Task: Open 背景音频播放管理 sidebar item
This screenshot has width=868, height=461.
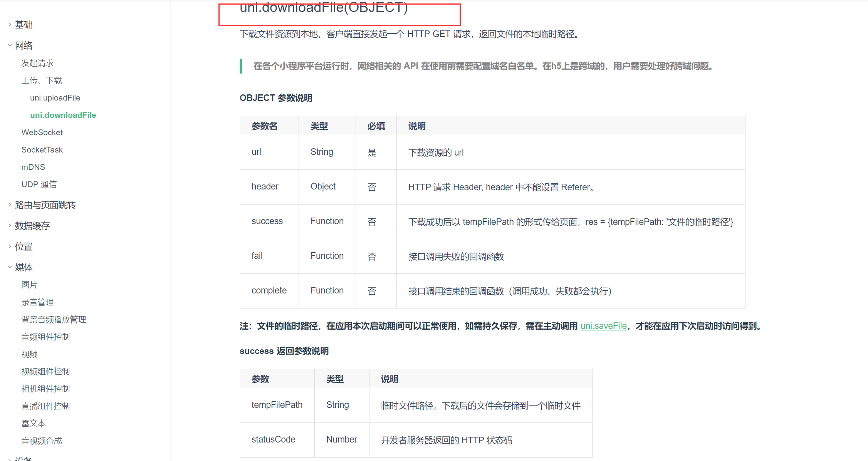Action: click(x=54, y=320)
